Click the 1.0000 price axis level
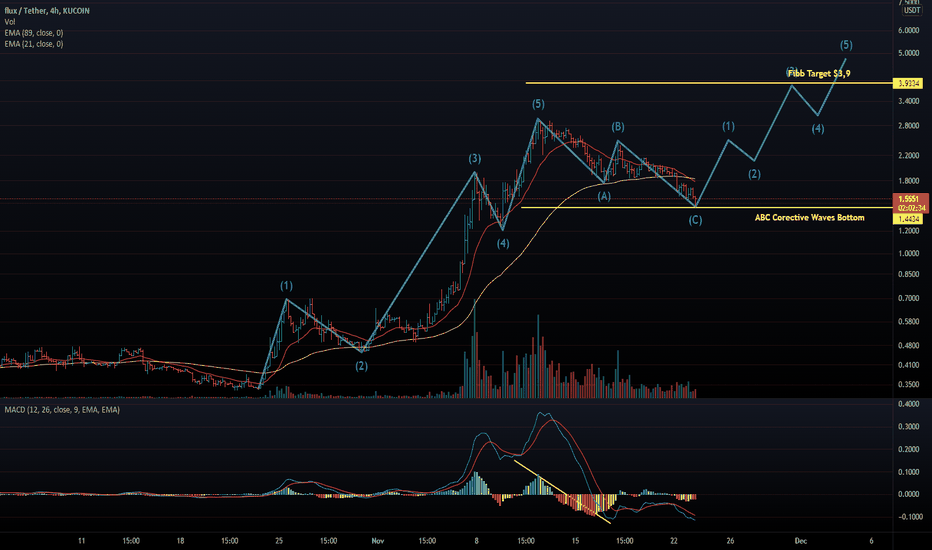 point(908,254)
